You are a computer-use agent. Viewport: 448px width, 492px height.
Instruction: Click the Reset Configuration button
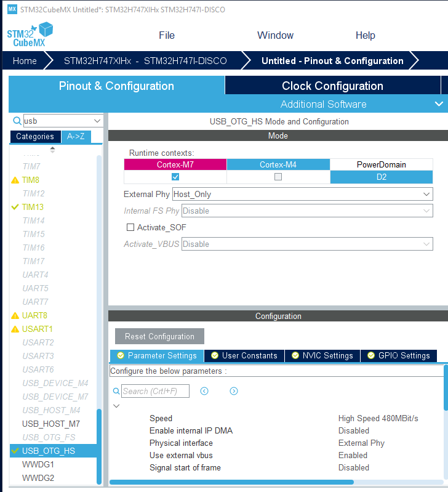(159, 336)
